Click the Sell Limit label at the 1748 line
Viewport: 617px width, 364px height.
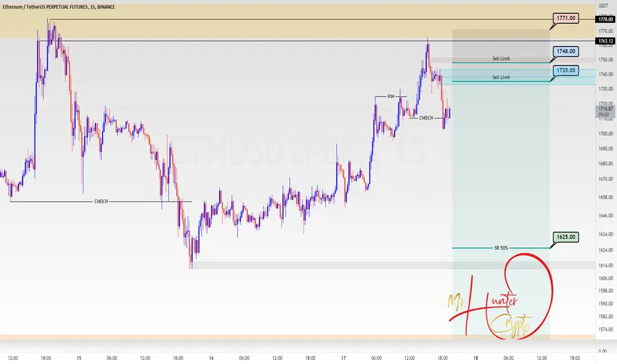tap(501, 59)
